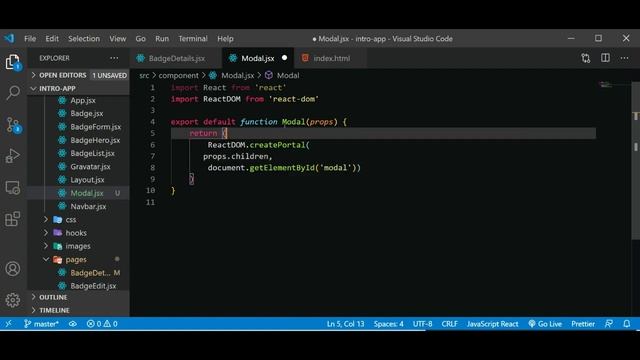Screen dimensions: 640x360
Task: Click the feedback icon in status bar
Action: [x=609, y=324]
